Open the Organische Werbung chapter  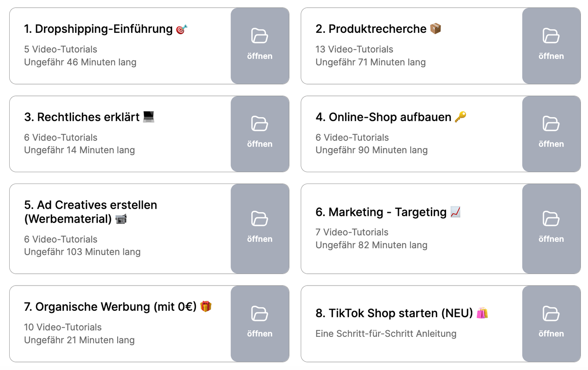click(x=260, y=323)
